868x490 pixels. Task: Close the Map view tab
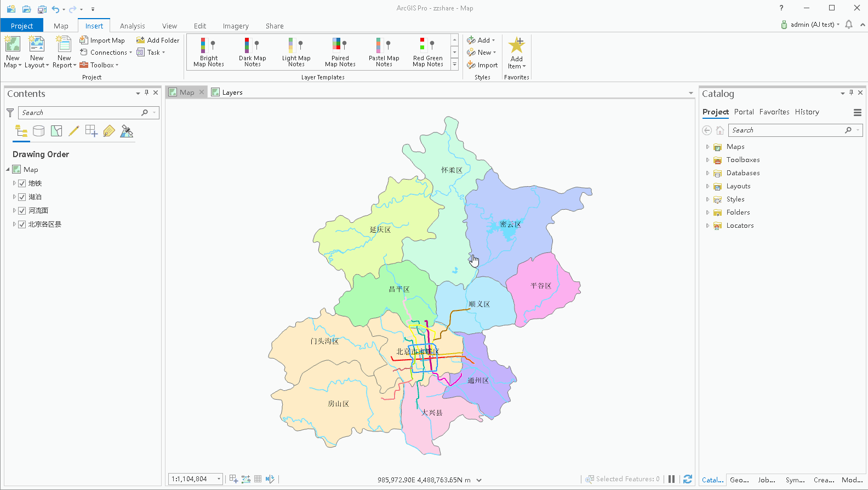pos(202,92)
